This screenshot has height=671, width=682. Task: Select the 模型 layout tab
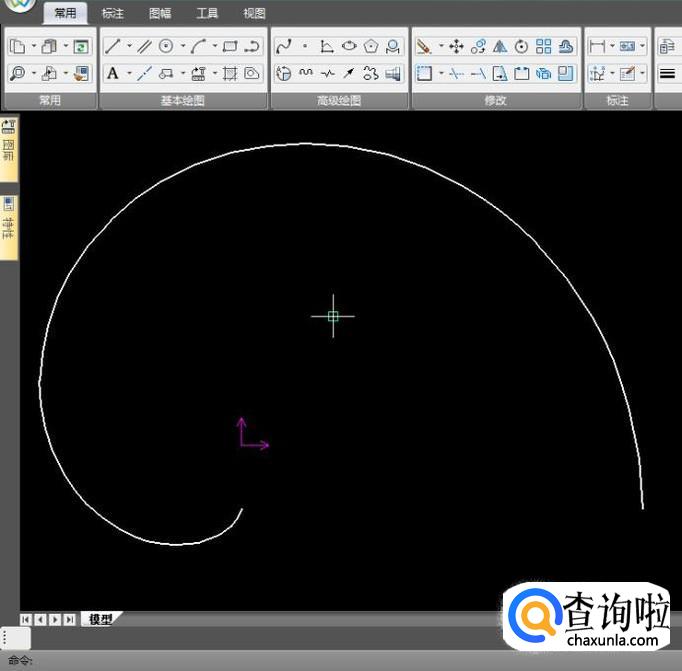tap(100, 619)
